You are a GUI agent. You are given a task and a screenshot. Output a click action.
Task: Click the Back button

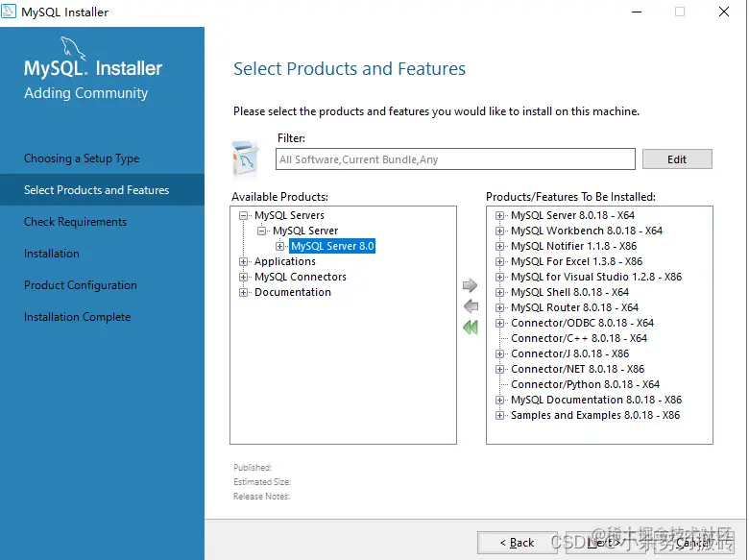pyautogui.click(x=517, y=543)
